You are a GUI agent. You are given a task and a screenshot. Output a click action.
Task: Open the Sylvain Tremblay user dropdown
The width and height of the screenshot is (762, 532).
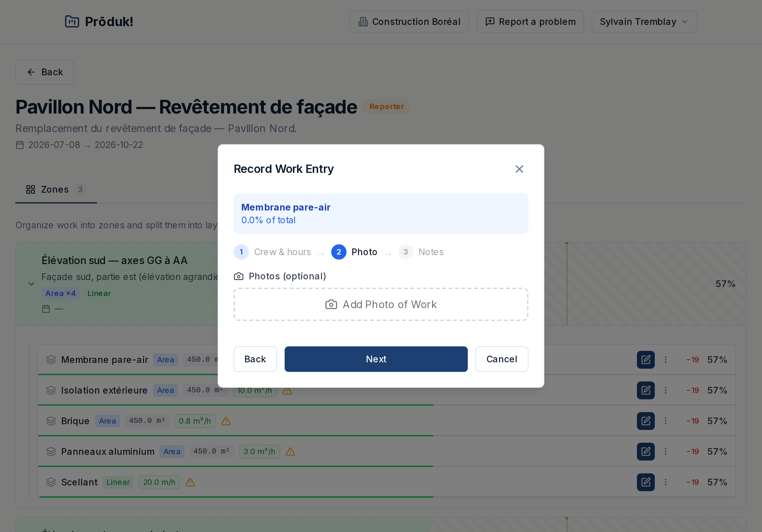pos(644,22)
